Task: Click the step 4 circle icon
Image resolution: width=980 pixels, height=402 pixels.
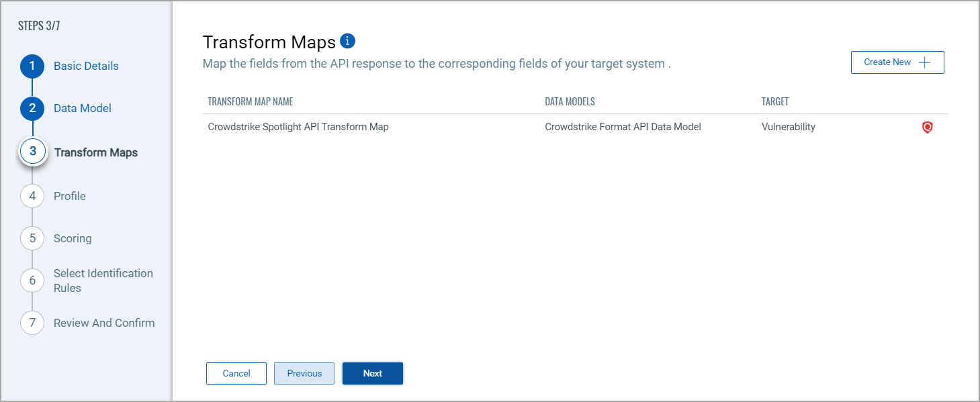Action: pyautogui.click(x=32, y=196)
